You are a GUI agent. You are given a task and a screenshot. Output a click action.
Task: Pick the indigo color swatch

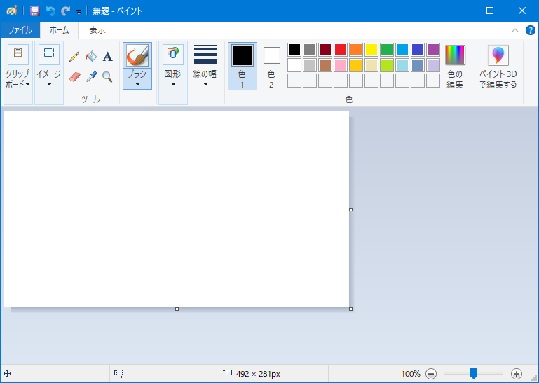pos(418,50)
